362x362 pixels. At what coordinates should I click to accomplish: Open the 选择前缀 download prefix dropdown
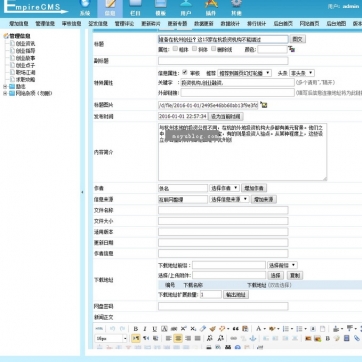tap(282, 265)
